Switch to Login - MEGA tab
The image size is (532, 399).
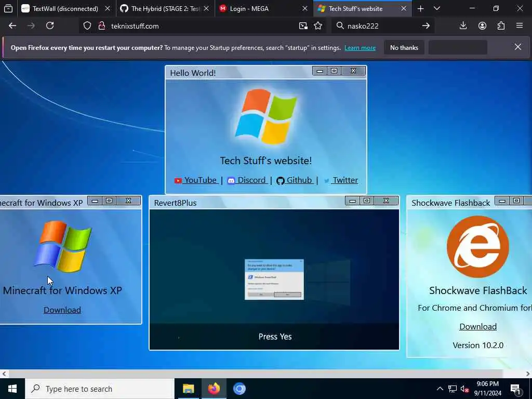[x=264, y=8]
